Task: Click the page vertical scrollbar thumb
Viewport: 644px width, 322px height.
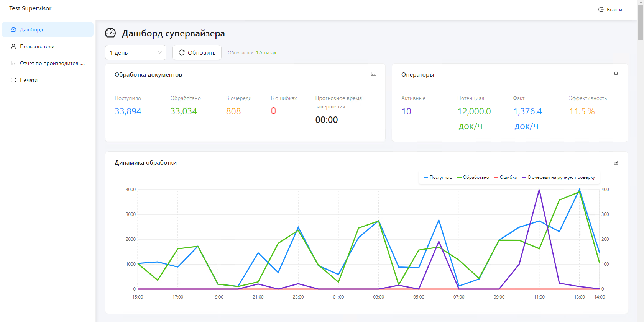Action: click(641, 23)
